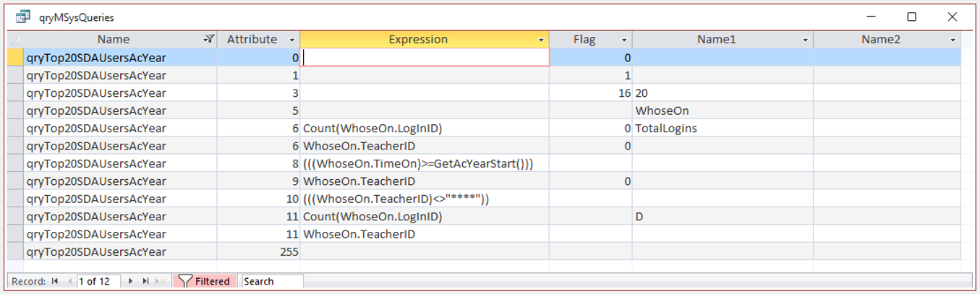Screen dimensions: 980x294
Task: Click the current record number field
Action: pyautogui.click(x=98, y=281)
